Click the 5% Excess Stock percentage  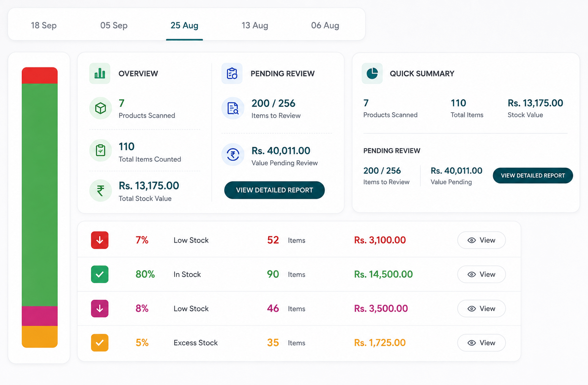pyautogui.click(x=142, y=343)
